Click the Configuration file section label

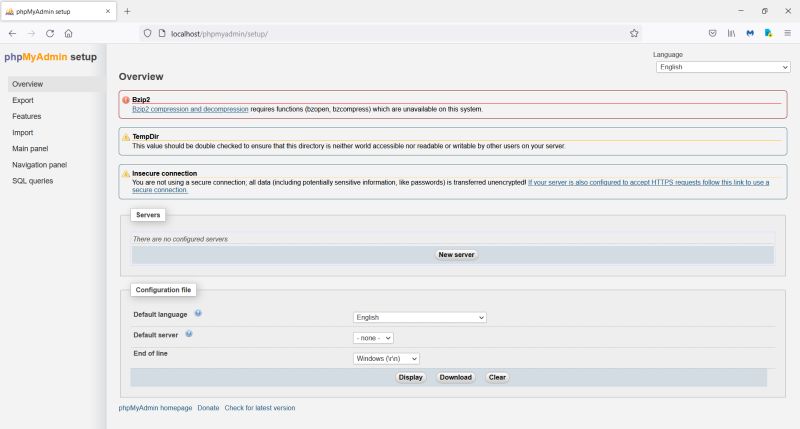pyautogui.click(x=163, y=290)
